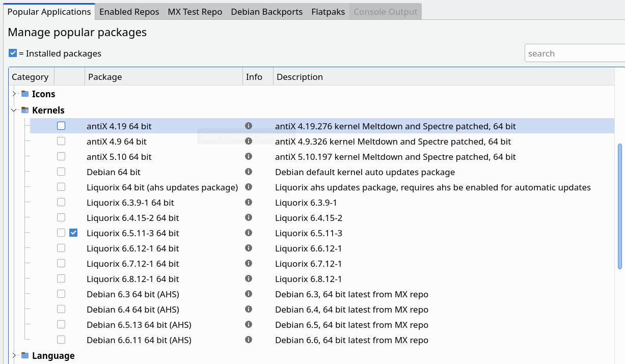Switch to the Popular Applications tab
625x364 pixels.
49,11
